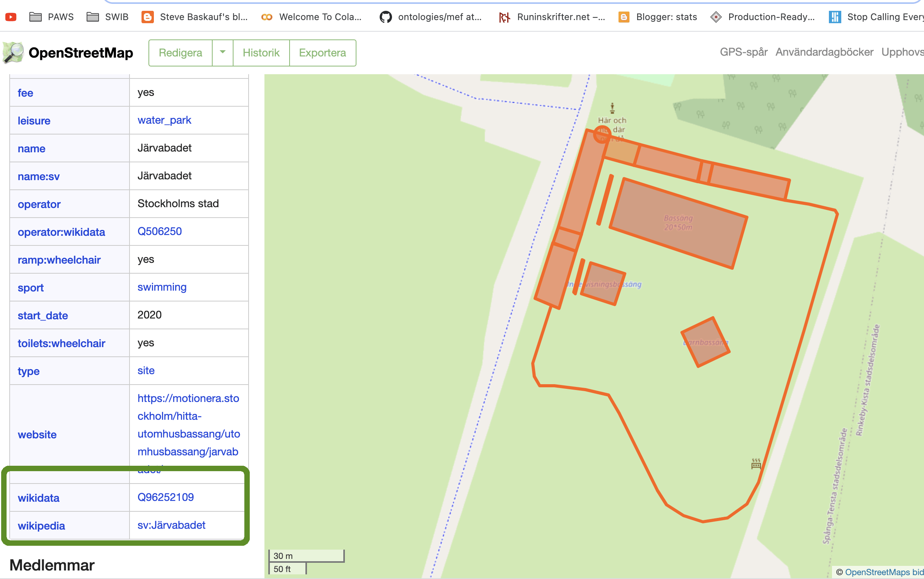This screenshot has width=924, height=579.
Task: Click the statue icon near Här och där
Action: click(612, 108)
